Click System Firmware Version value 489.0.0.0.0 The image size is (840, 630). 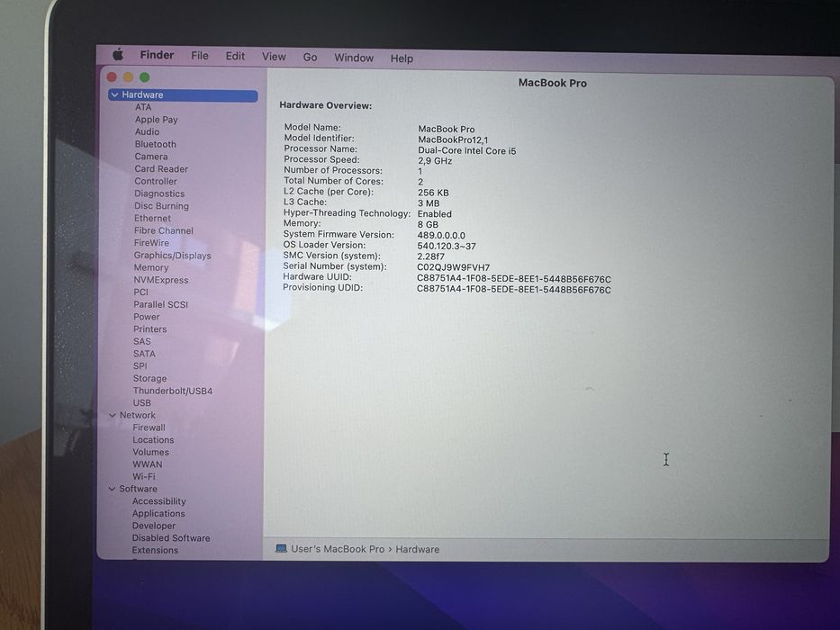[x=441, y=235]
